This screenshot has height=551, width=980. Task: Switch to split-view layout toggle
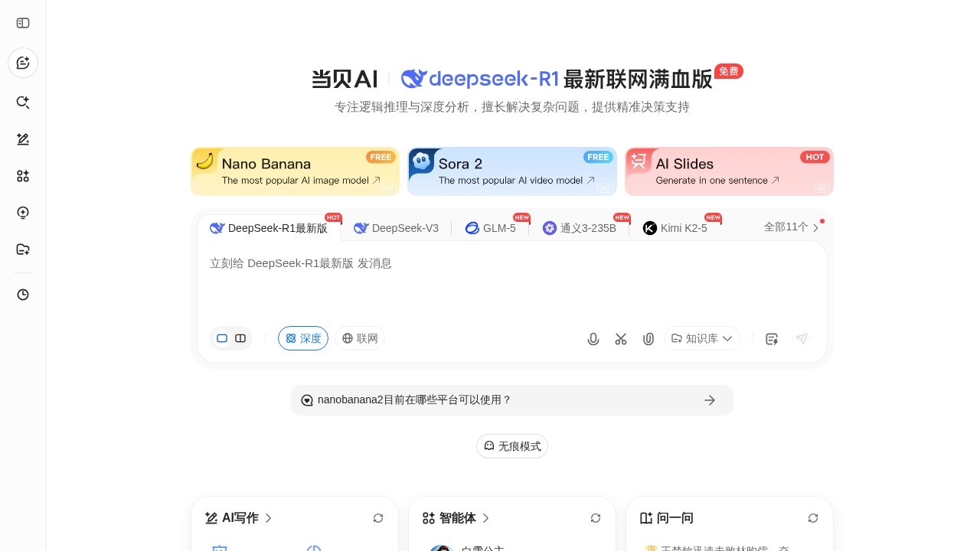240,338
